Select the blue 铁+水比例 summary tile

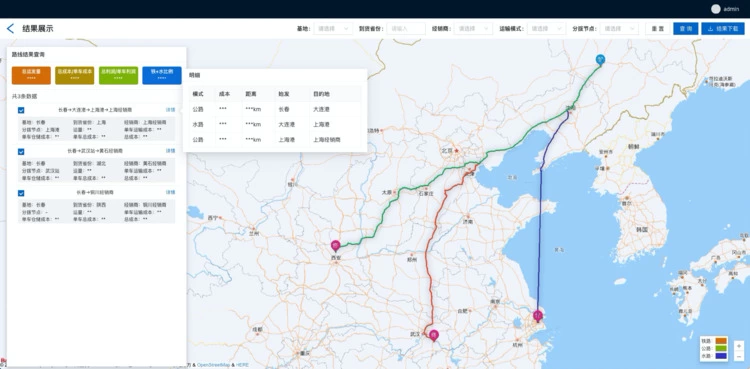(x=162, y=75)
